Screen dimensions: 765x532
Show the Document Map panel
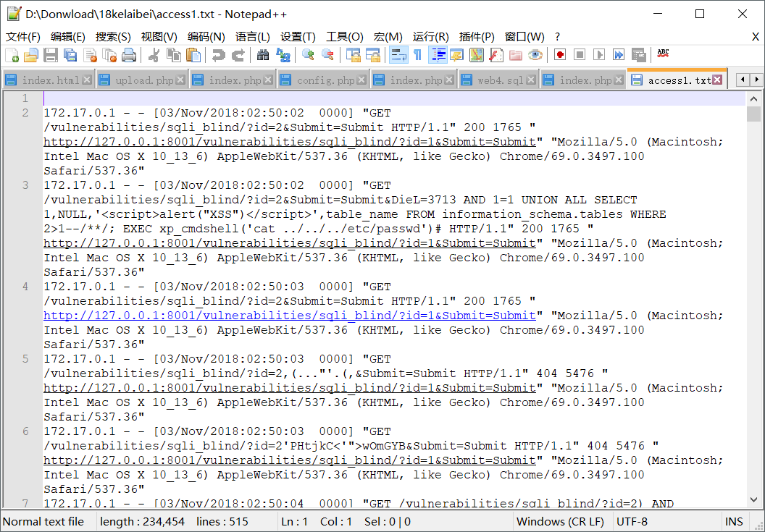point(477,55)
